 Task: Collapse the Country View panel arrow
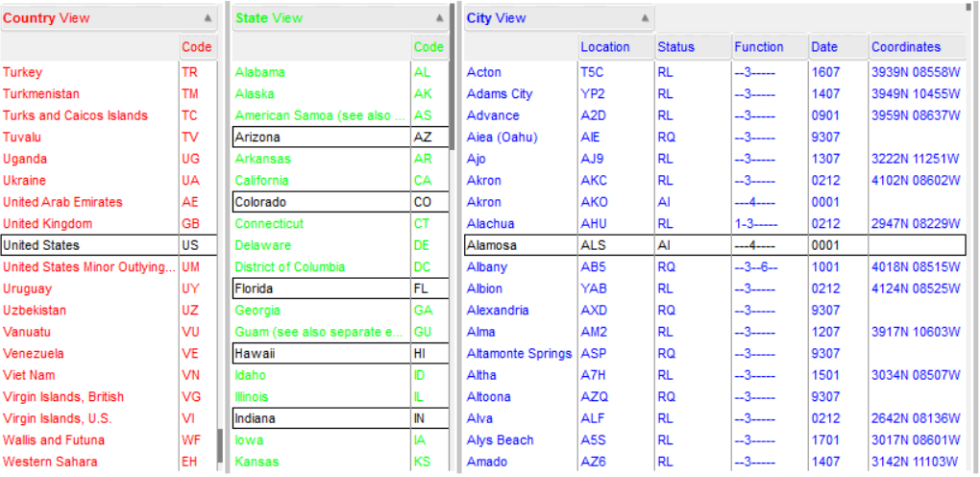pyautogui.click(x=208, y=18)
